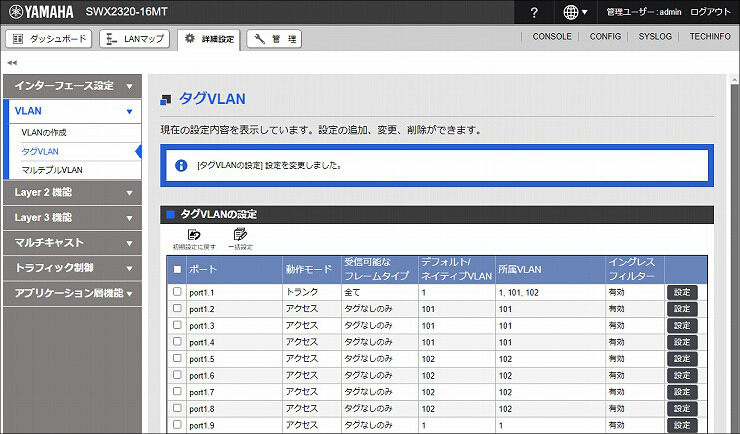Click the タグVLAN page heading
740x434 pixels.
pos(212,99)
